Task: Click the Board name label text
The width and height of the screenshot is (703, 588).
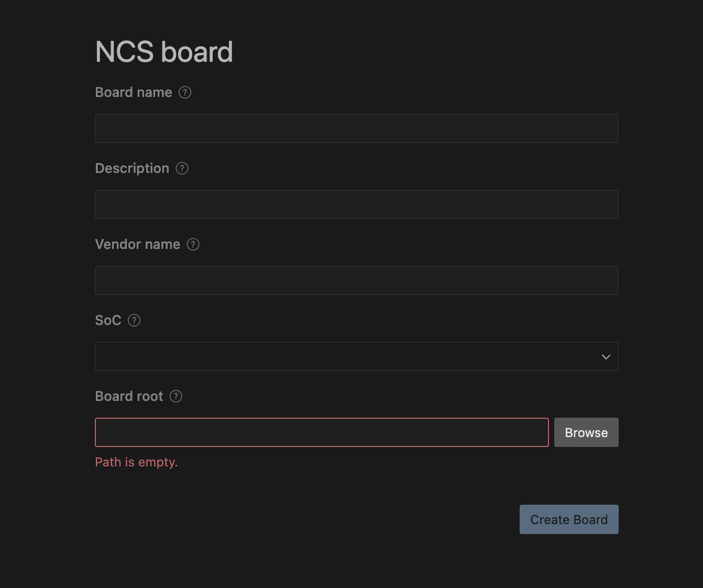Action: coord(134,92)
